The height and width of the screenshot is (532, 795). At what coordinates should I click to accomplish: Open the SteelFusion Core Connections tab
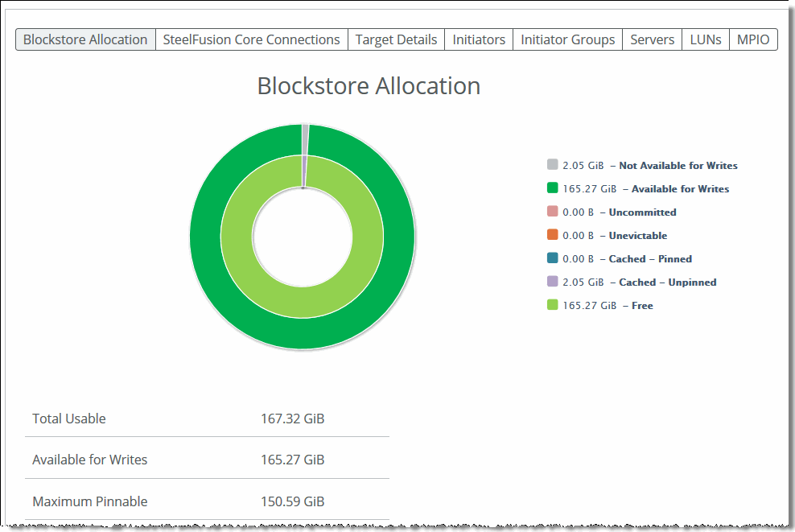(x=251, y=39)
